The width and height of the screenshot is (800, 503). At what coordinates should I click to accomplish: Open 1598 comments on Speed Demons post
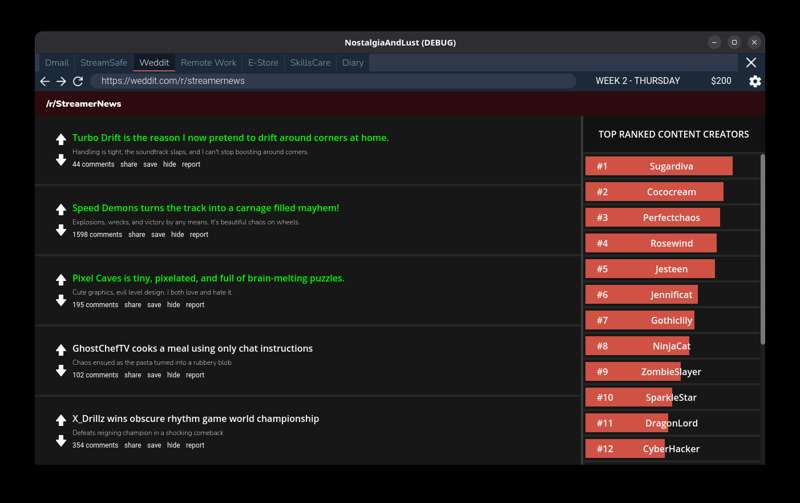(97, 235)
